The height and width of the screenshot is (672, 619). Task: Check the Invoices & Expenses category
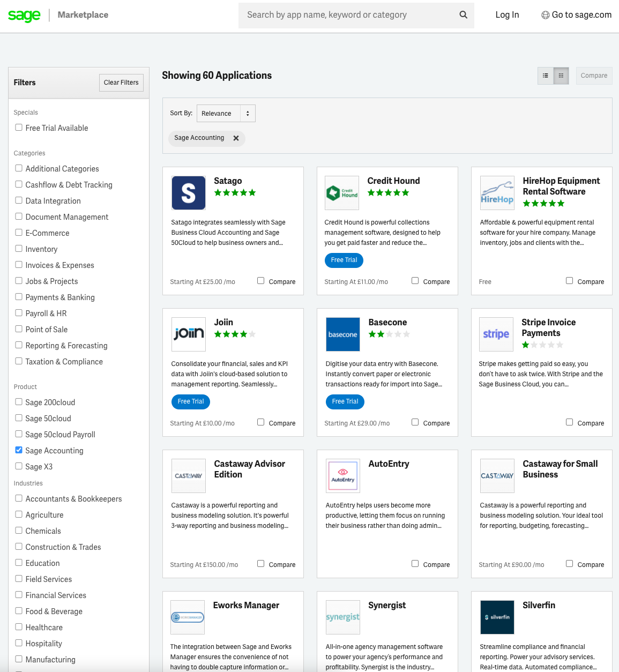[x=19, y=265]
